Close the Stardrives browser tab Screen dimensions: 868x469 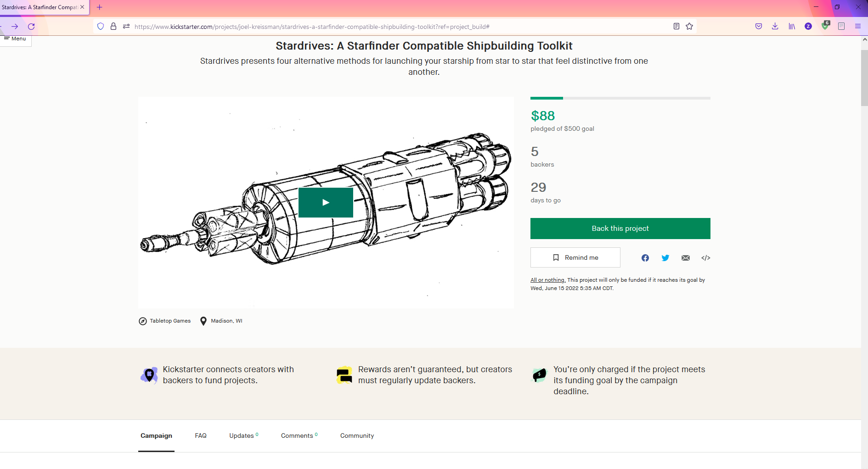point(82,7)
